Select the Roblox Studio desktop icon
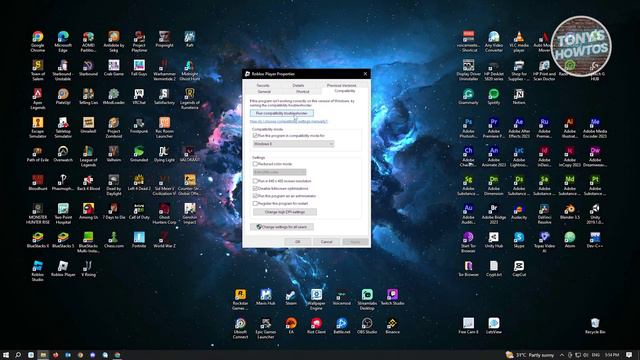Screen dimensions: 640x360 point(38,271)
